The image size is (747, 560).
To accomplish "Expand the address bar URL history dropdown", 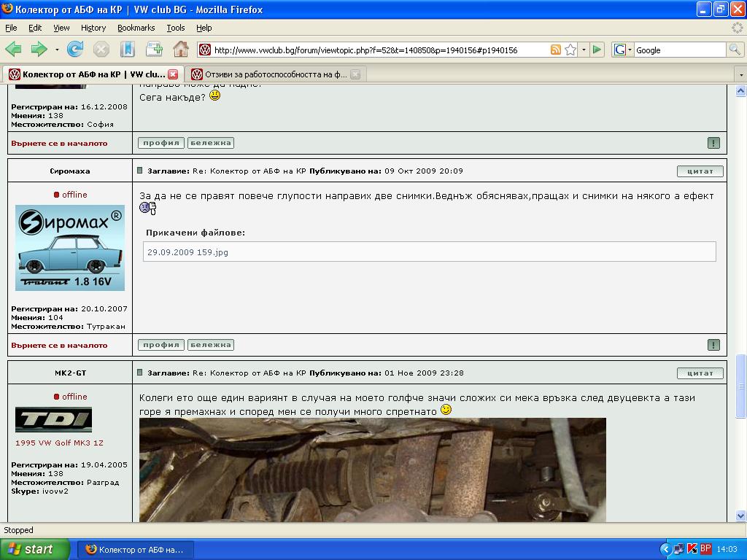I will coord(584,50).
